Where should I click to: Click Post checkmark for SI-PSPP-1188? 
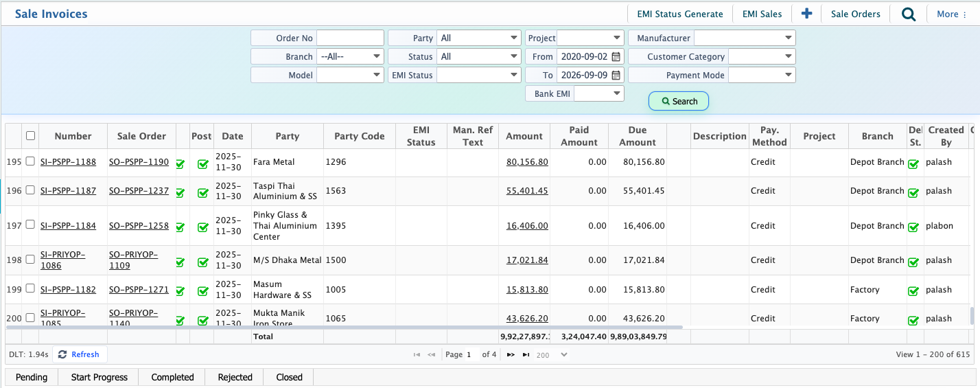202,164
